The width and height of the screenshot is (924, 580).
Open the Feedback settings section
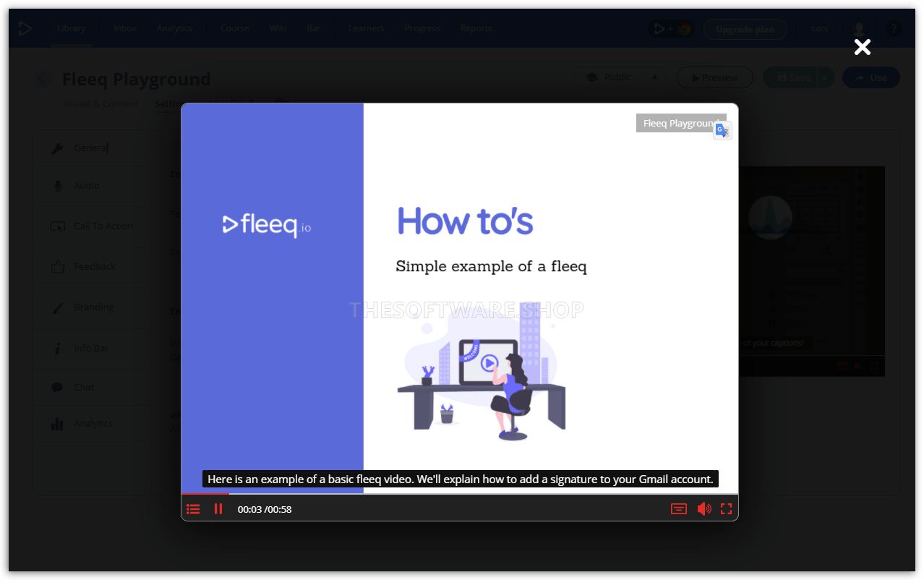(94, 267)
